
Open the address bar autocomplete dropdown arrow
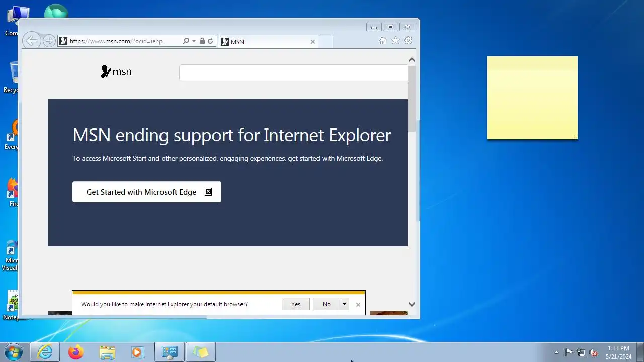[194, 41]
